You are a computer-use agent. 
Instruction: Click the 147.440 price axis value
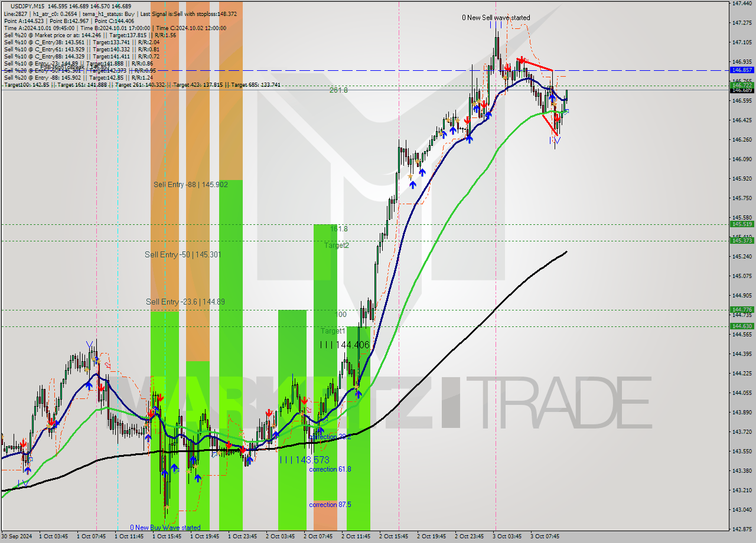click(x=742, y=3)
